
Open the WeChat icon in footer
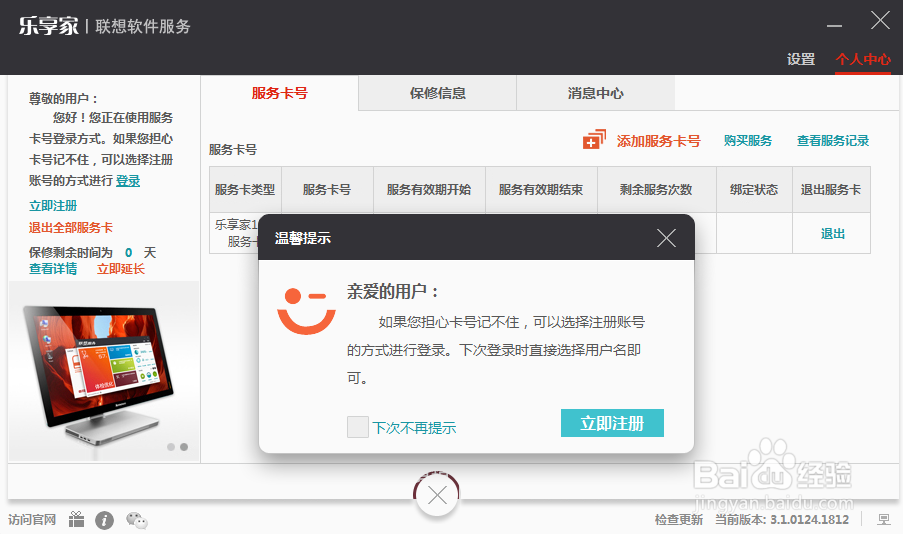click(x=137, y=520)
